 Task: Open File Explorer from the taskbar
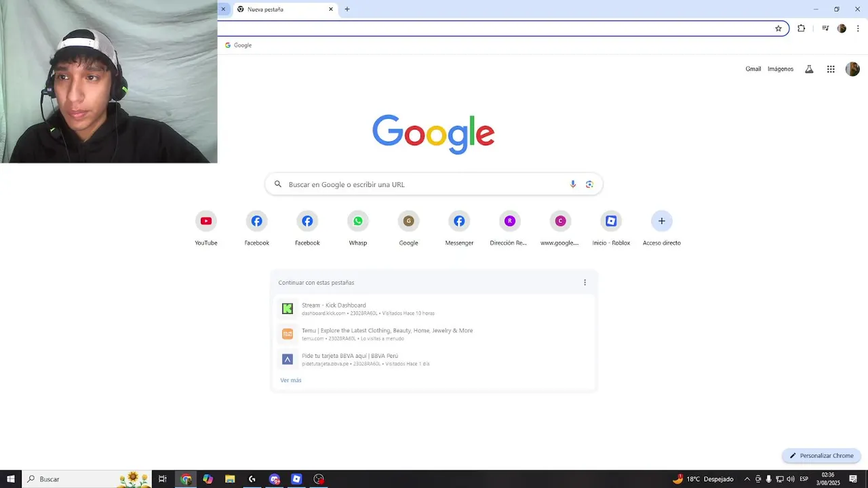pos(230,479)
